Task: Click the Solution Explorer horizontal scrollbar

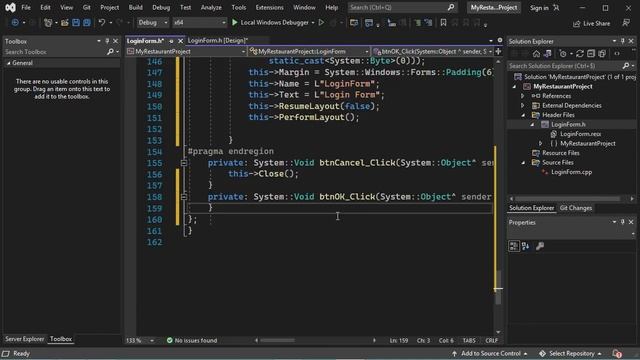Action: click(569, 199)
